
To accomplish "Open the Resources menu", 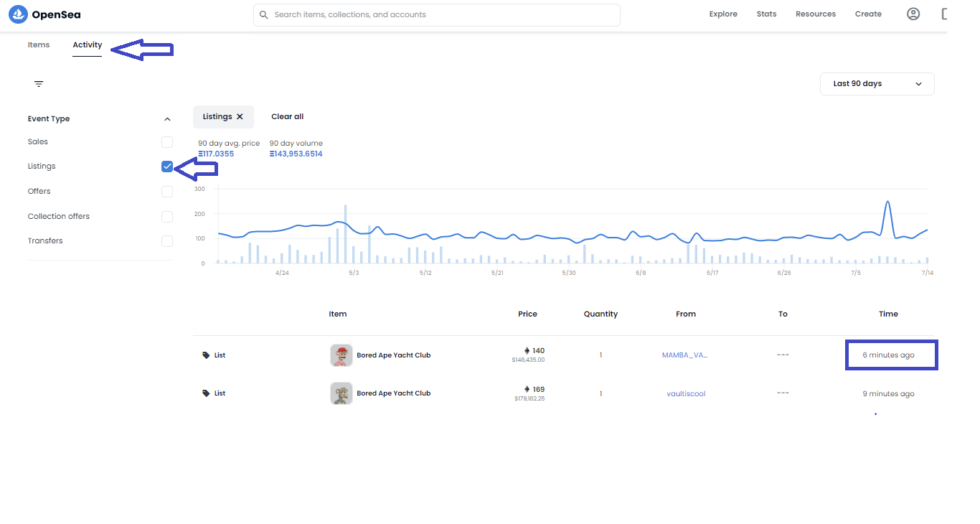I will (816, 14).
